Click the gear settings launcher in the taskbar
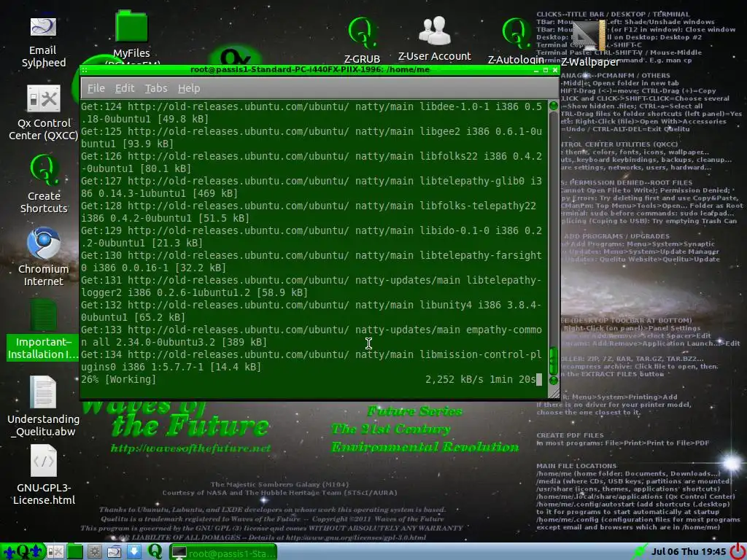Screen dimensions: 747x560 pyautogui.click(x=94, y=552)
